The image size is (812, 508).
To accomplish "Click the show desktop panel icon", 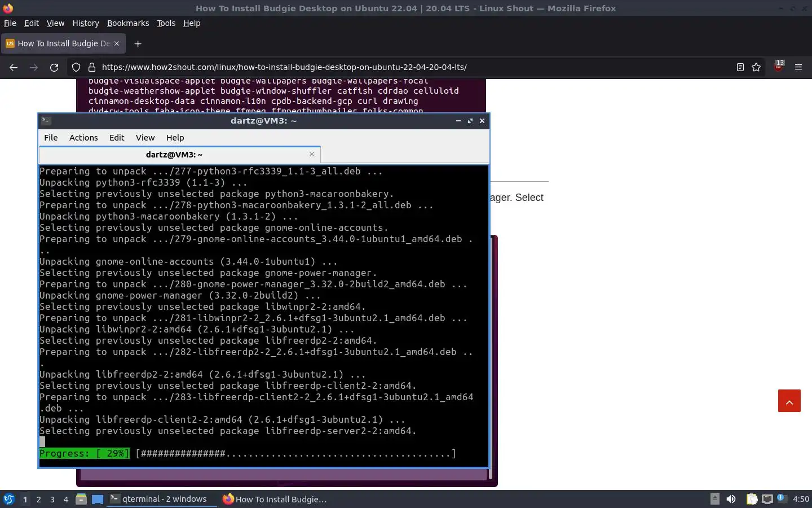I will pos(98,499).
